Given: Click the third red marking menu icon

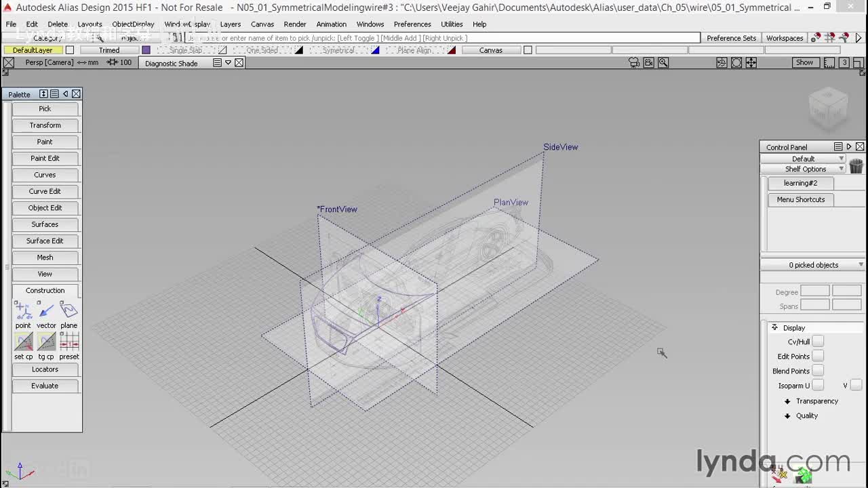Looking at the screenshot, I should [844, 37].
